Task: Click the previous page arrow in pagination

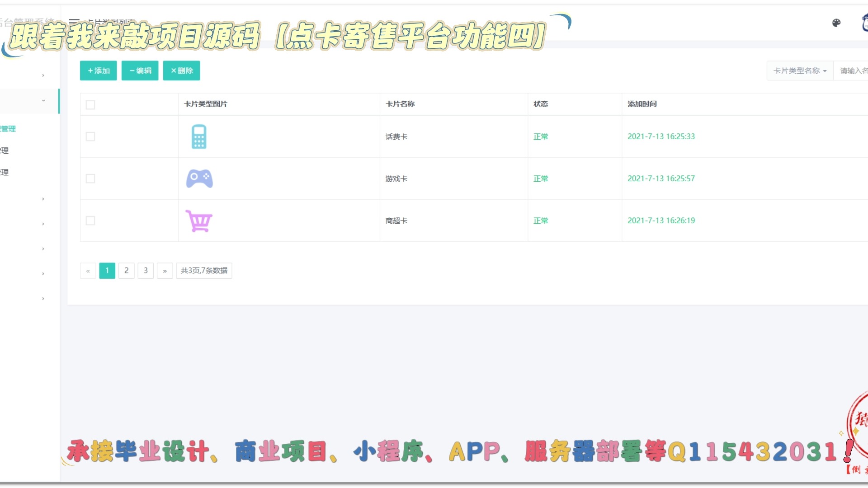Action: pos(88,271)
